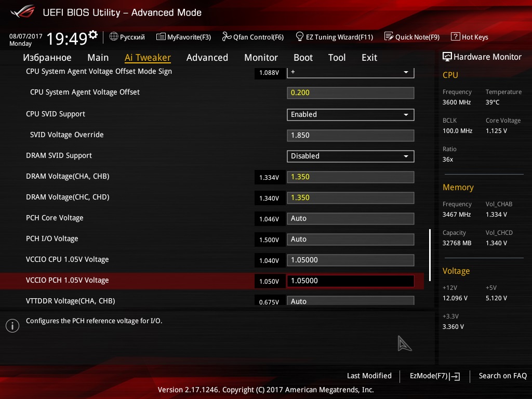Click the MyFavorite list icon
Image resolution: width=532 pixels, height=399 pixels.
[161, 37]
